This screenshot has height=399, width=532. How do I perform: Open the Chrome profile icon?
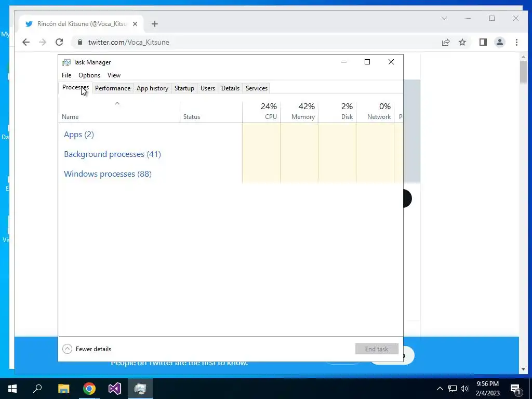(500, 42)
